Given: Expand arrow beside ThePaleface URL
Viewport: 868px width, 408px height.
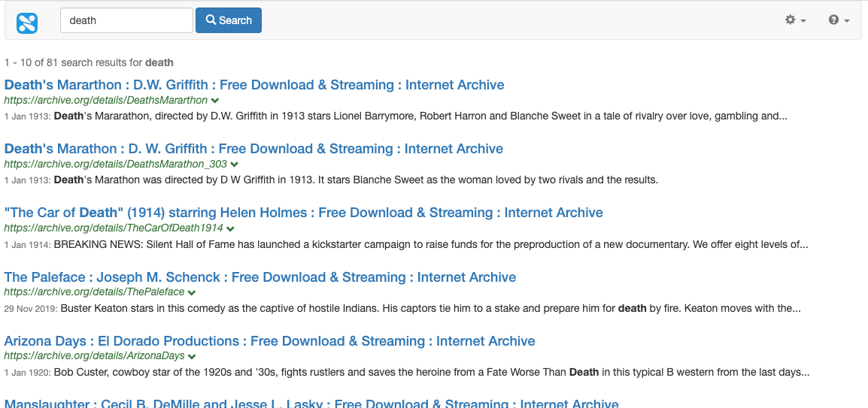Looking at the screenshot, I should pos(192,292).
